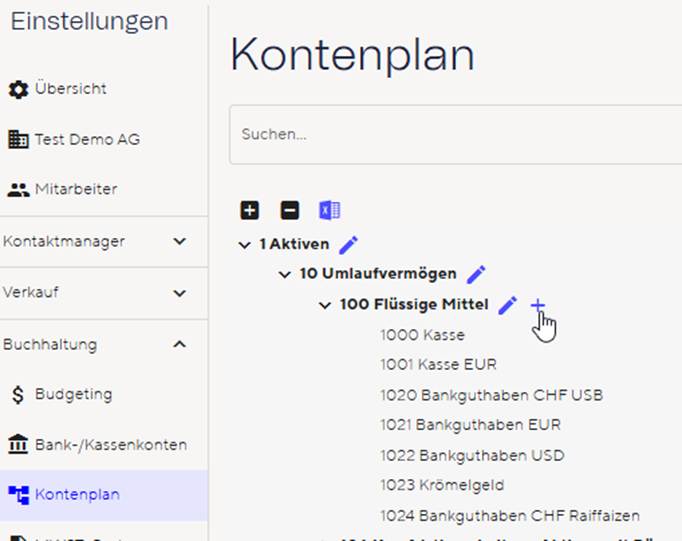Screen dimensions: 682x541
Task: Add account under 100 Flüssige Mittel
Action: coord(538,305)
